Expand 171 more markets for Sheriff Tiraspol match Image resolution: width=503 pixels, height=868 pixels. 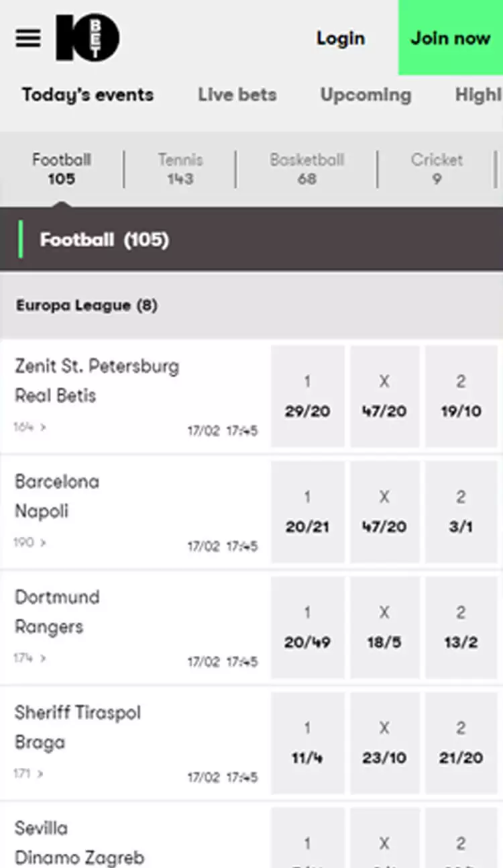coord(30,773)
